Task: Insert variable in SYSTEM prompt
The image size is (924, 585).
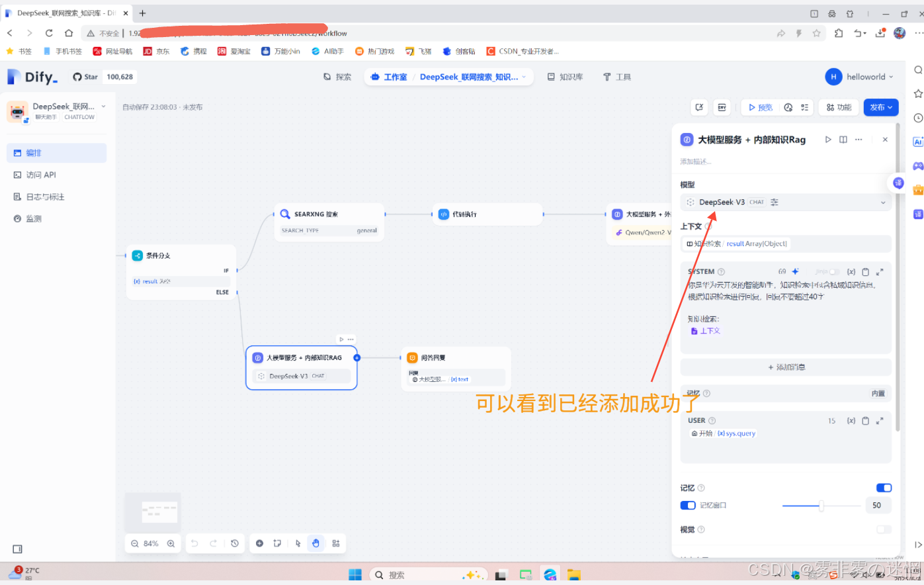Action: pyautogui.click(x=851, y=272)
